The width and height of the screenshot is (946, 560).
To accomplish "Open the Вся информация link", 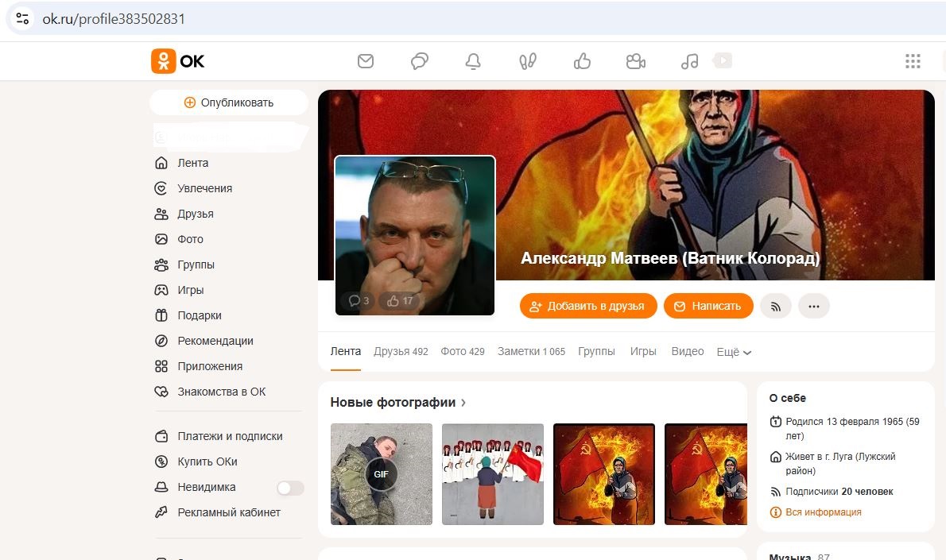I will tap(824, 512).
